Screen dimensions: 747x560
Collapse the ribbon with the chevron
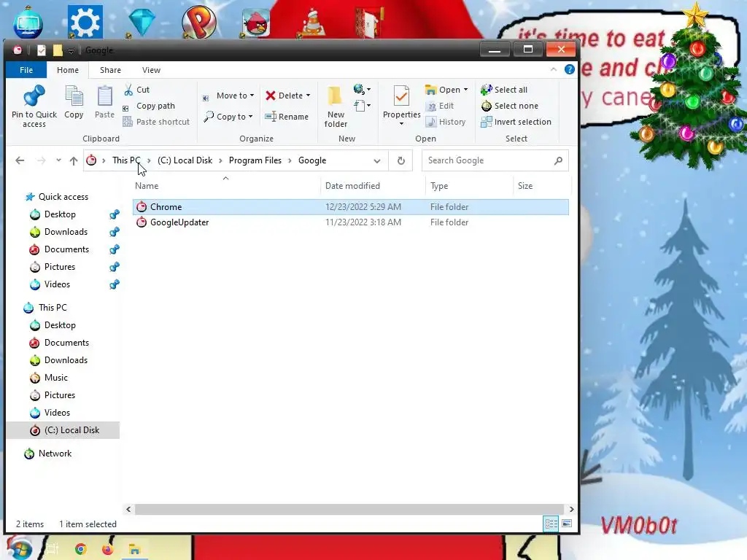coord(554,69)
